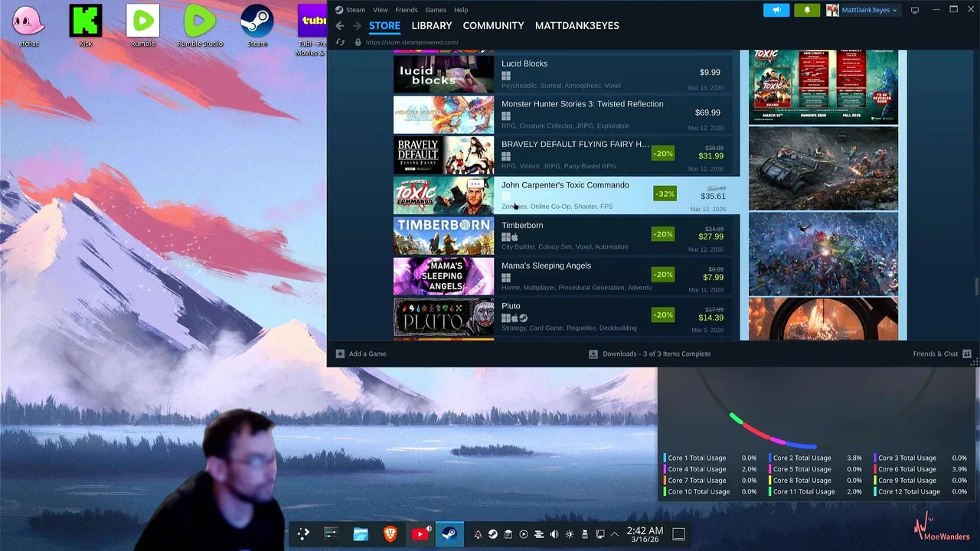Click Toxic Commando roadmap preview screenshot
This screenshot has width=980, height=551.
click(x=823, y=86)
